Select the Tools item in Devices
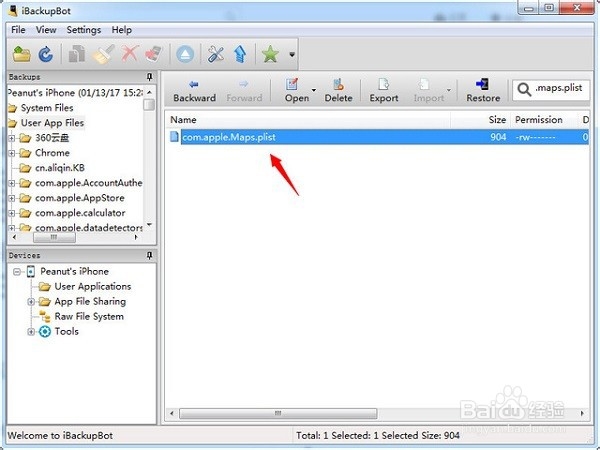Image resolution: width=600 pixels, height=450 pixels. 66,331
